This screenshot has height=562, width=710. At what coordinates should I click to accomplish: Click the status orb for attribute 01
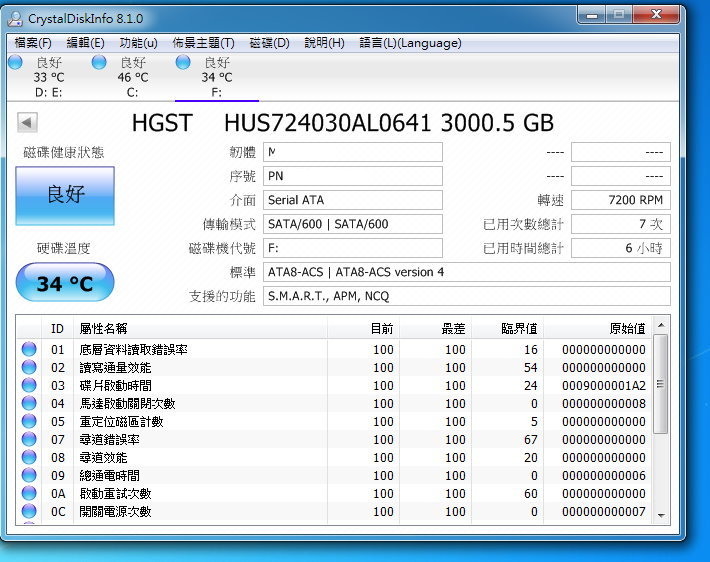tap(29, 349)
